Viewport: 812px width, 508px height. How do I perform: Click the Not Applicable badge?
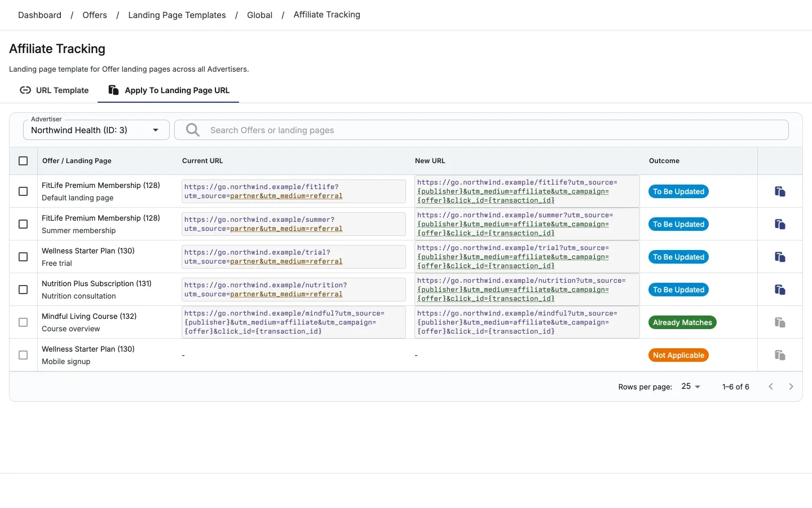tap(678, 355)
